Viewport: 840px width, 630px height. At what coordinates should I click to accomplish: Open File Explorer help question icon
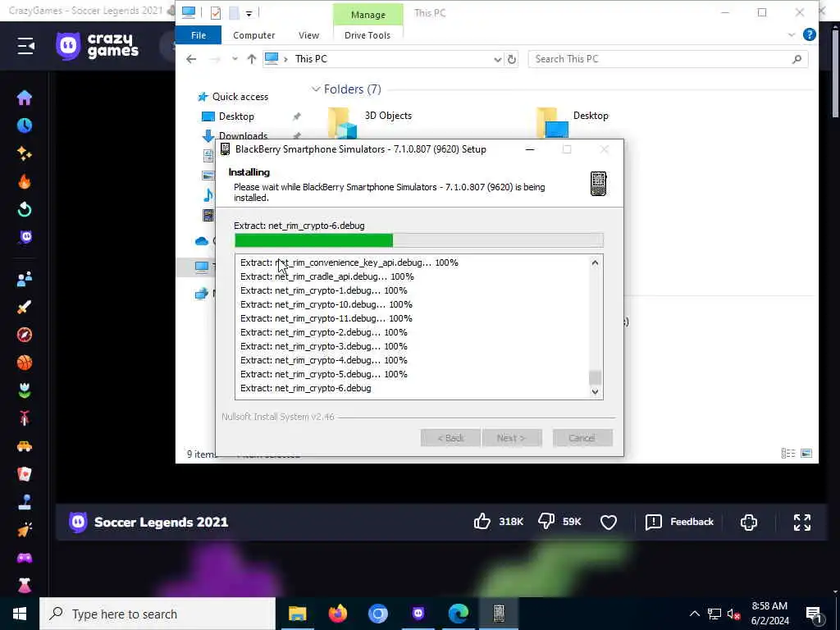(810, 34)
